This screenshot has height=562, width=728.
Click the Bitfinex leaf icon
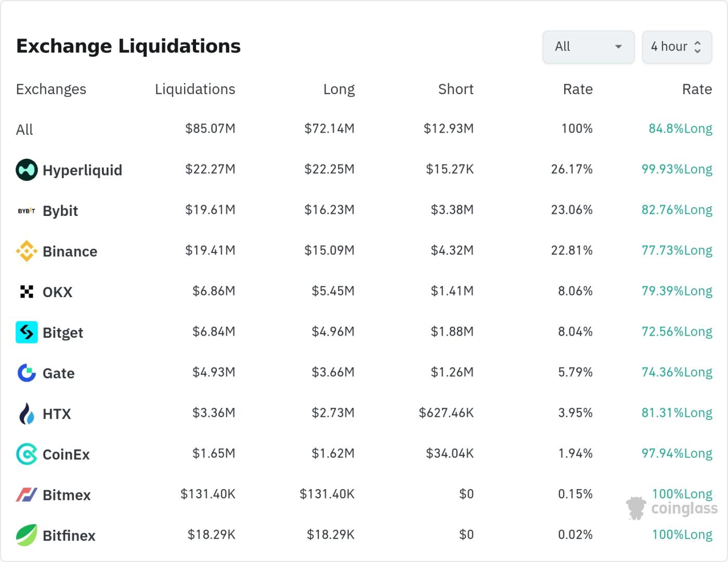point(26,535)
